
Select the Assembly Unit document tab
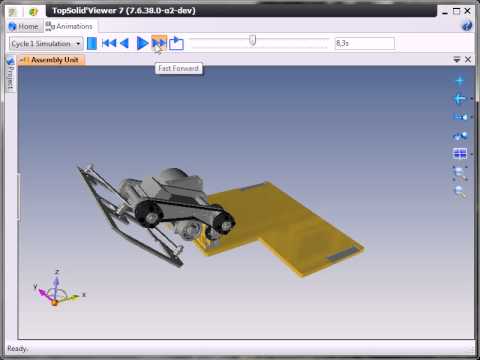tap(51, 60)
